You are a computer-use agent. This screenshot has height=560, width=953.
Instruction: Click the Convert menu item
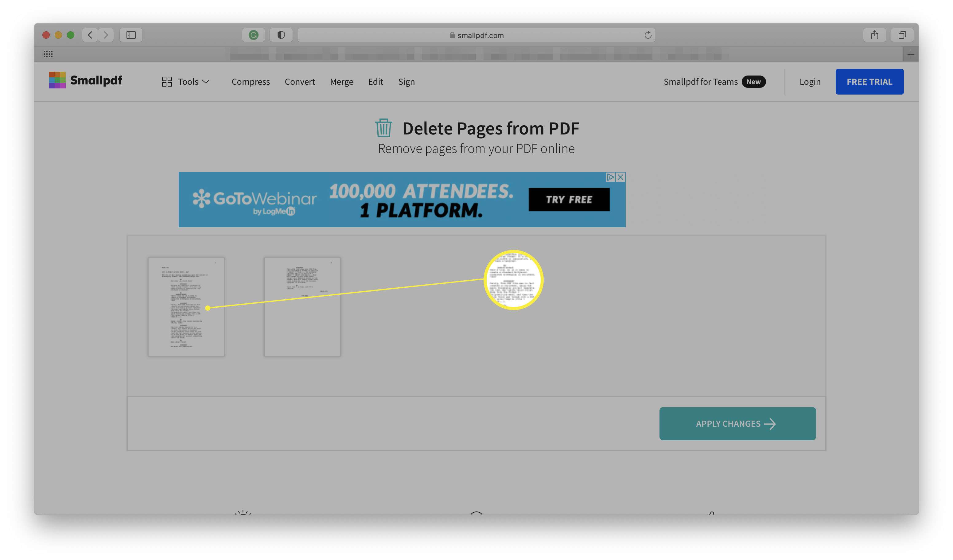click(x=300, y=81)
